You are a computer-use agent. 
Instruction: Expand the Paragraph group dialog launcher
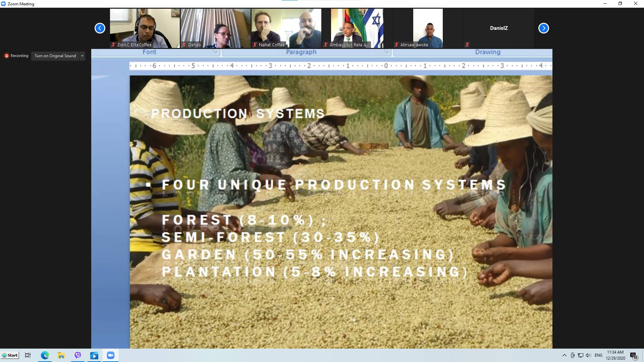pyautogui.click(x=386, y=52)
